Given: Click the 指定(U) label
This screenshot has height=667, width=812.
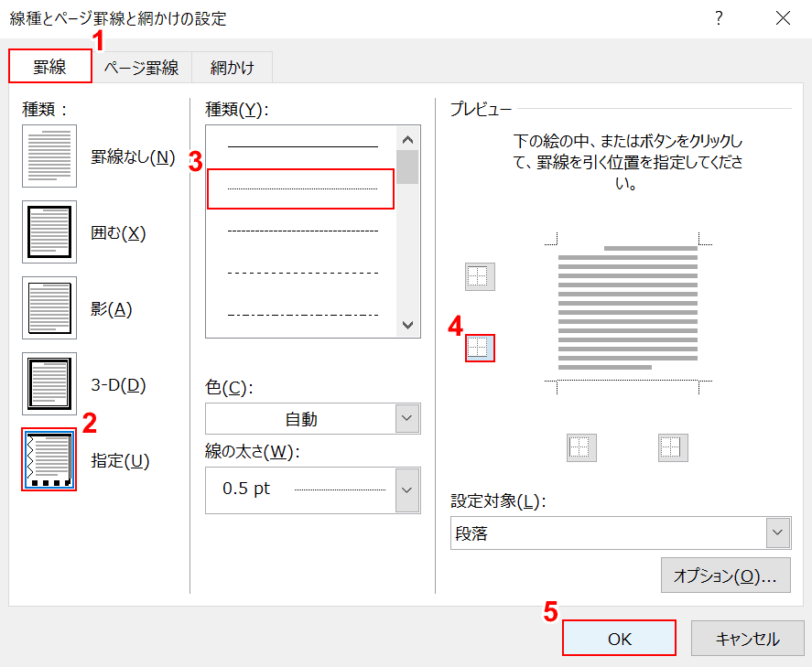Looking at the screenshot, I should pyautogui.click(x=120, y=460).
